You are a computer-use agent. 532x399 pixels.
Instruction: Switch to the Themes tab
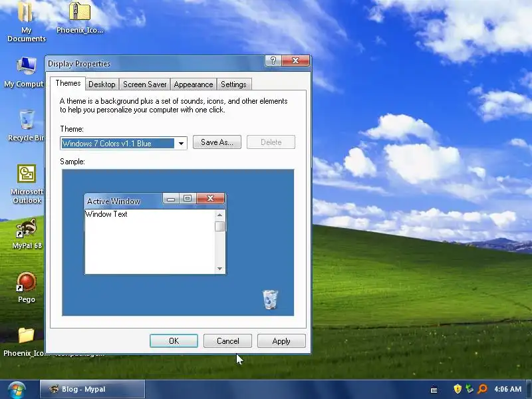pyautogui.click(x=68, y=84)
